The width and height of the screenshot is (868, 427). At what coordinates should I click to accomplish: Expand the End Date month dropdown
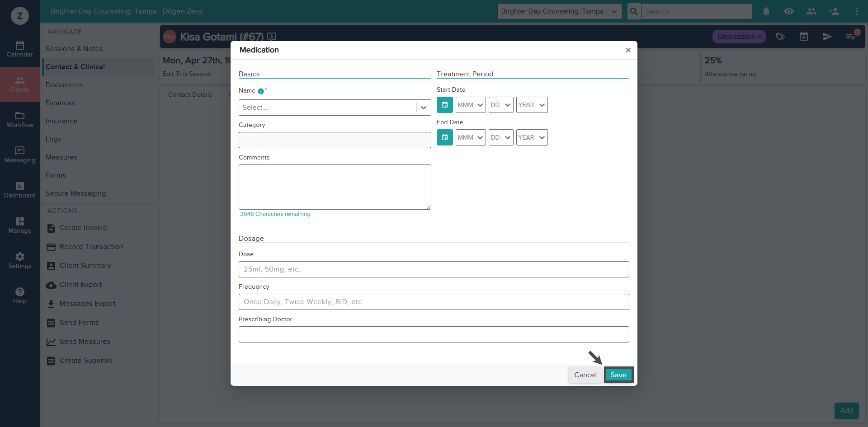(471, 137)
